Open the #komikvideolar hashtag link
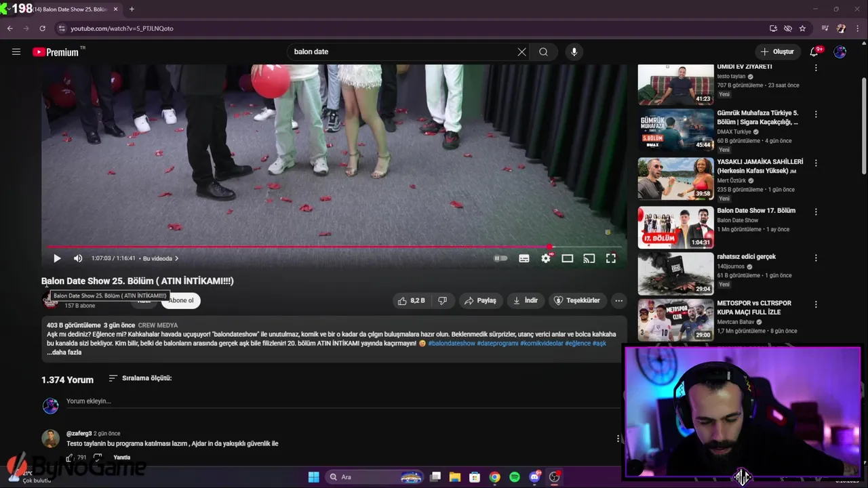 [x=542, y=344]
